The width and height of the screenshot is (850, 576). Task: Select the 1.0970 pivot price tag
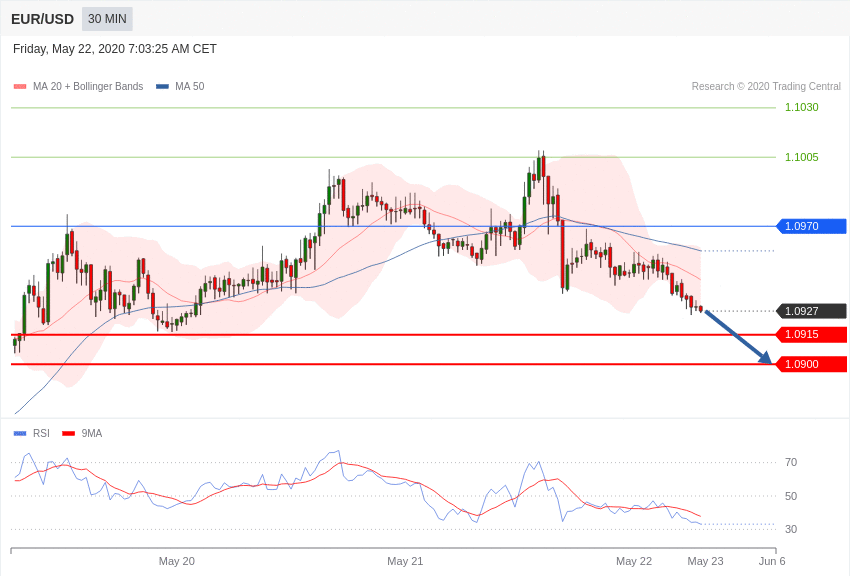tap(812, 226)
